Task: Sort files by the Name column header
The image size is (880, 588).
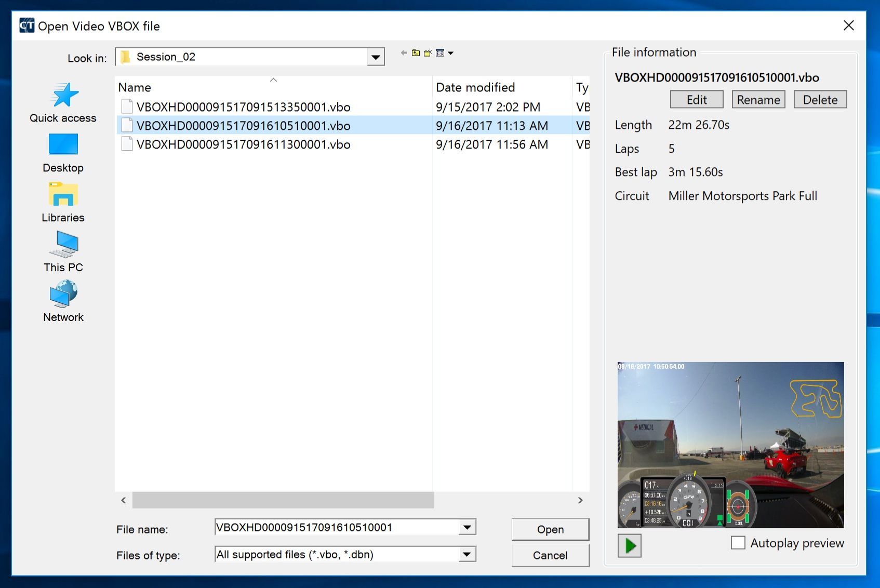Action: pos(135,87)
